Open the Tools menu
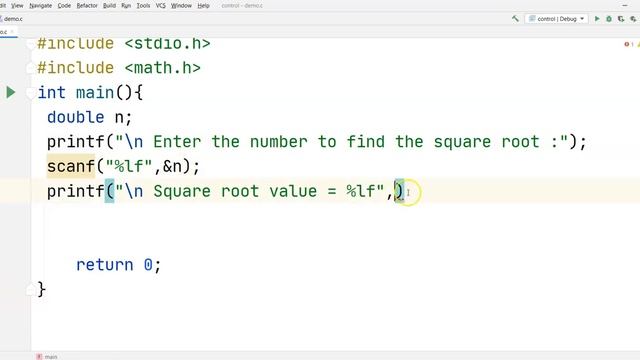Screen dimensions: 640x360 coord(143,6)
